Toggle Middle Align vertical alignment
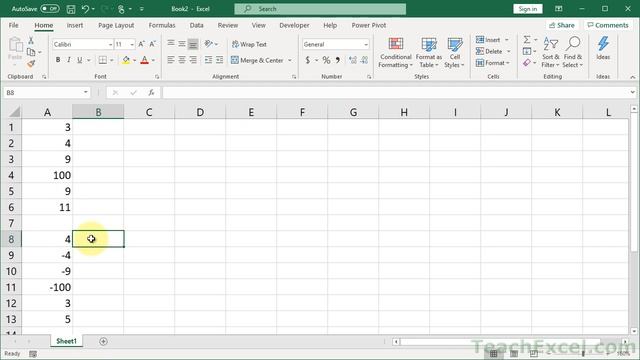 point(182,44)
